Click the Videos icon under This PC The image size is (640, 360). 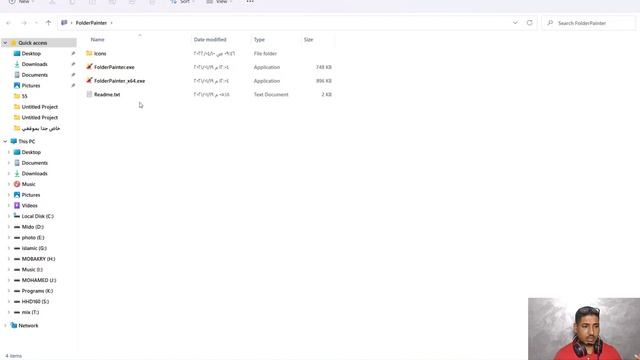pyautogui.click(x=17, y=205)
